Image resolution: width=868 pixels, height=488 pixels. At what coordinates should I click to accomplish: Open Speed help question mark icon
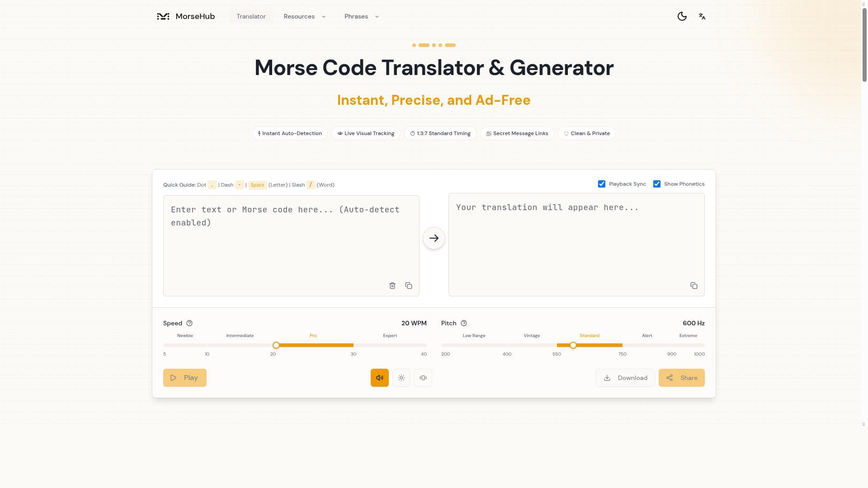189,323
